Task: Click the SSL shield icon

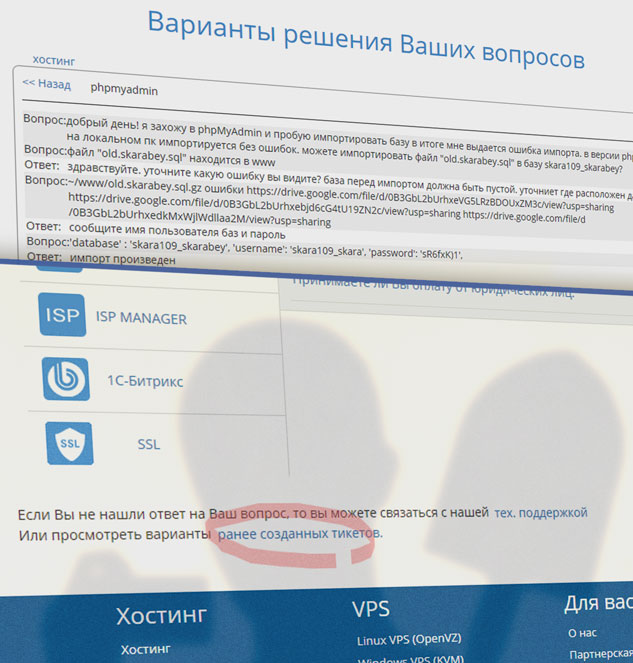Action: pyautogui.click(x=69, y=443)
